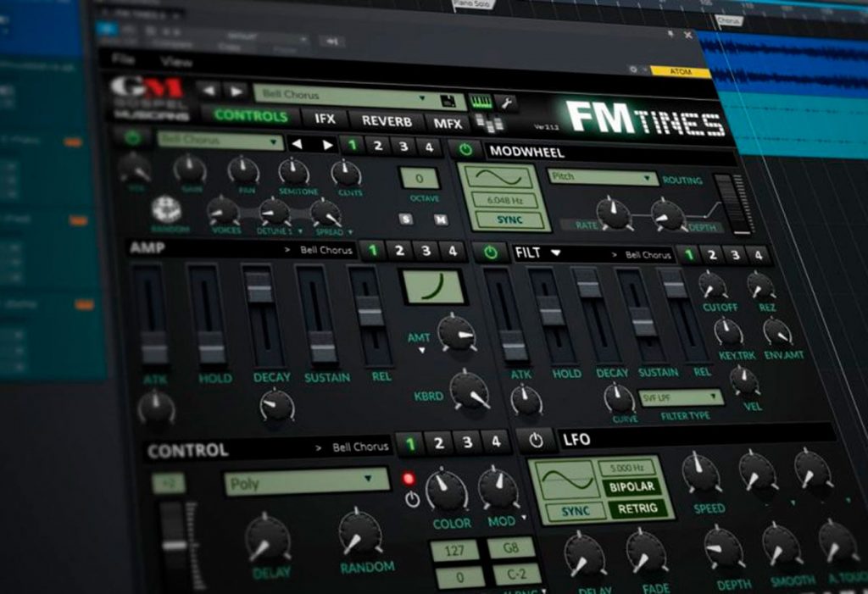Click the pin icon on the plugin window

(x=670, y=35)
